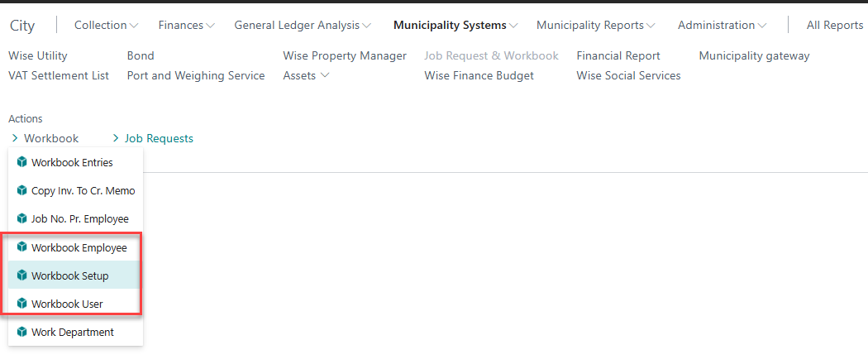Open the Municipality Reports menu

point(596,25)
